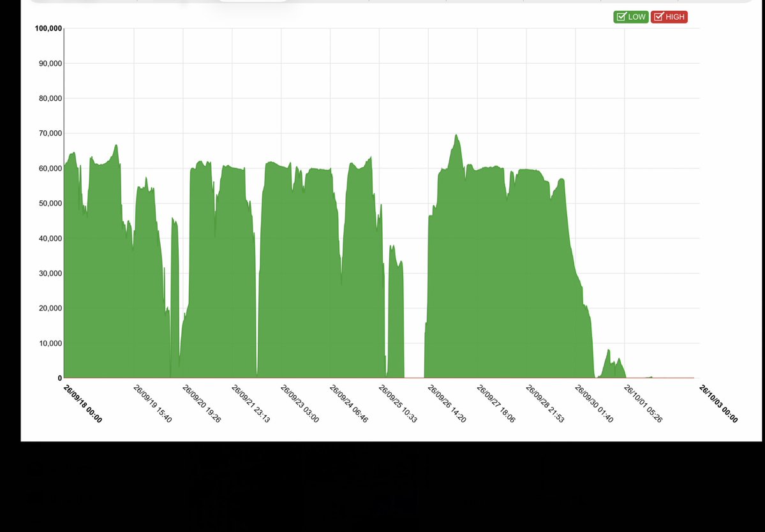Click the 26/09/26 14:20 x-axis label
Viewport: 765px width, 532px height.
[x=447, y=404]
